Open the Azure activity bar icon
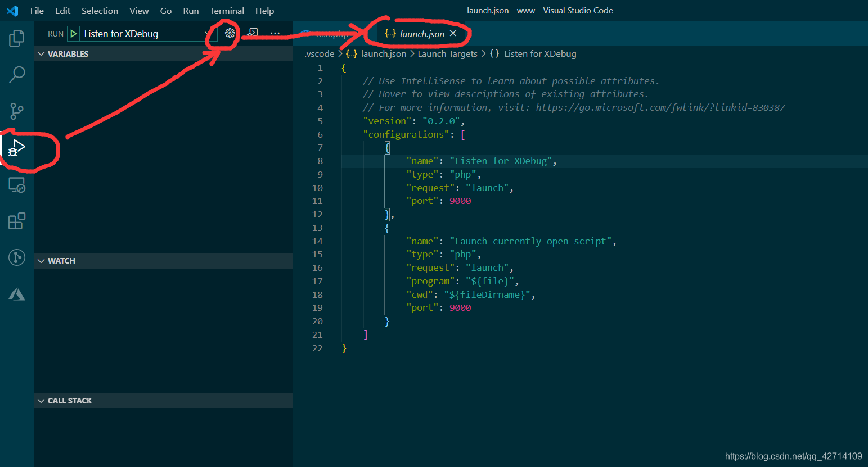The height and width of the screenshot is (467, 868). pyautogui.click(x=17, y=294)
